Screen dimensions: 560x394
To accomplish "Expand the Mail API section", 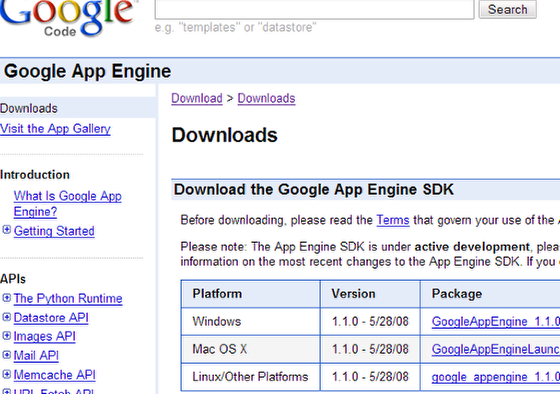I will pos(6,355).
